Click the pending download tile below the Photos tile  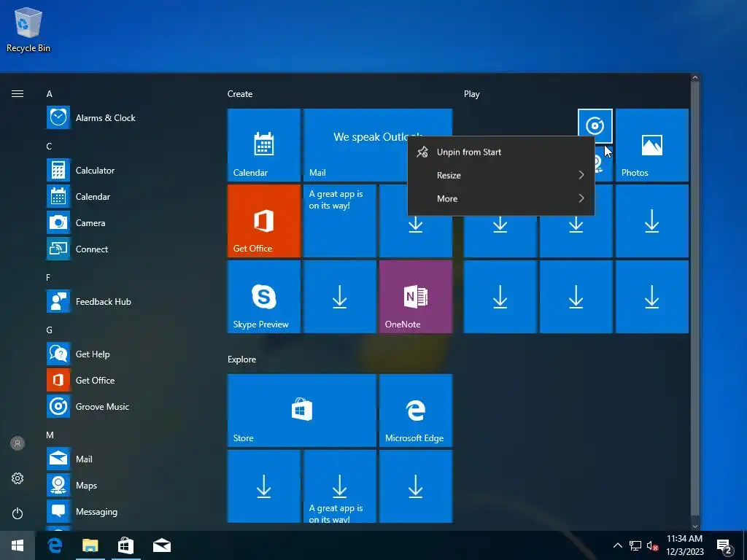(x=651, y=220)
